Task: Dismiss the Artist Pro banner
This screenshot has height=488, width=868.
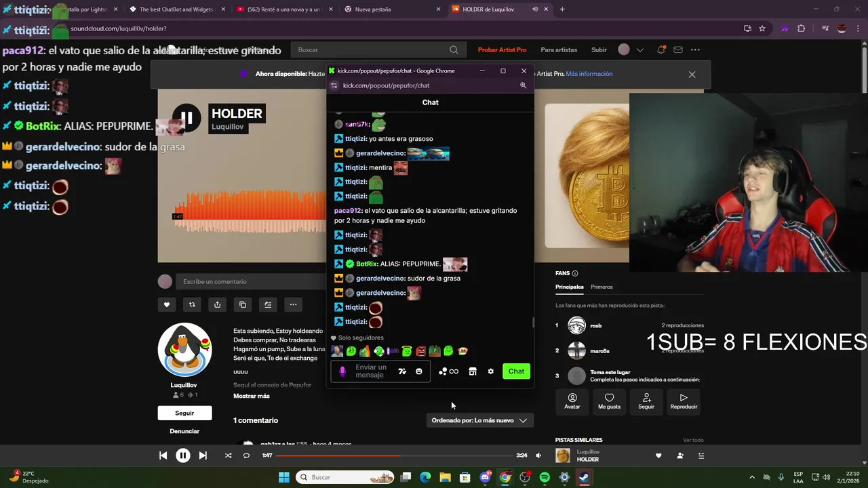Action: (x=692, y=75)
